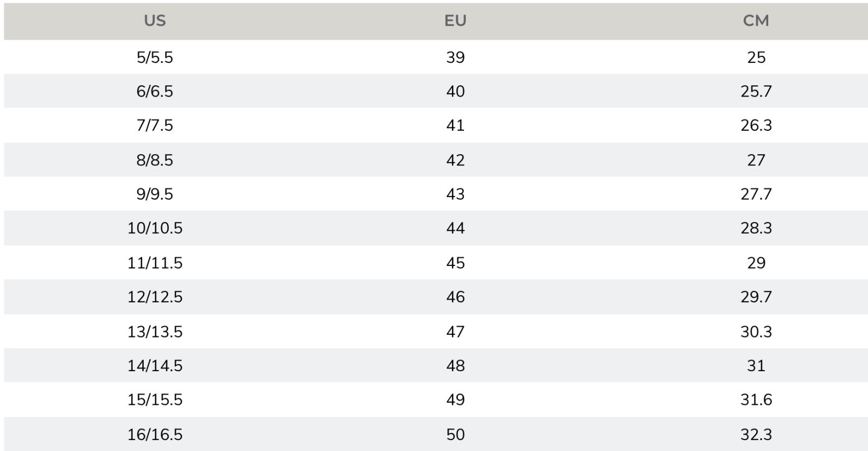868x451 pixels.
Task: Click the CM column header
Action: click(756, 21)
